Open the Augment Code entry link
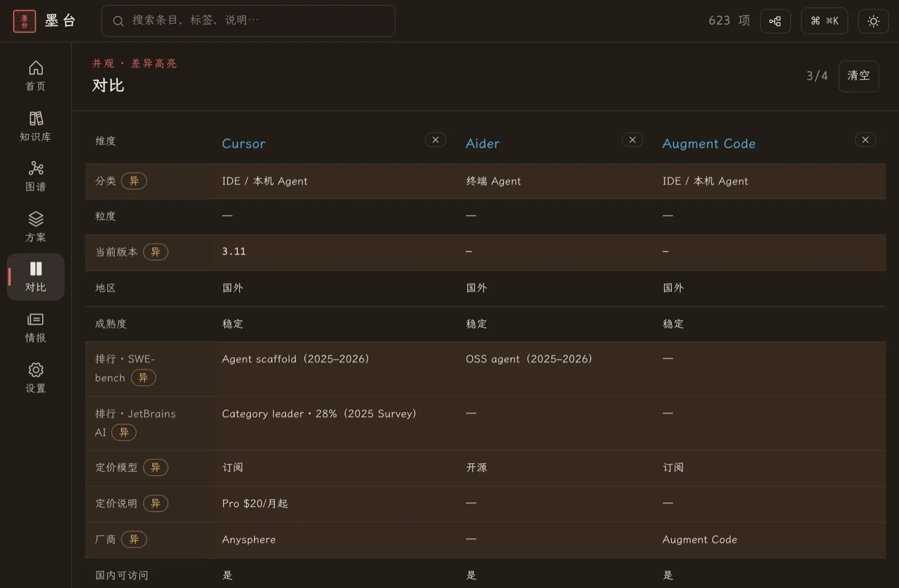Image resolution: width=899 pixels, height=588 pixels. 709,144
